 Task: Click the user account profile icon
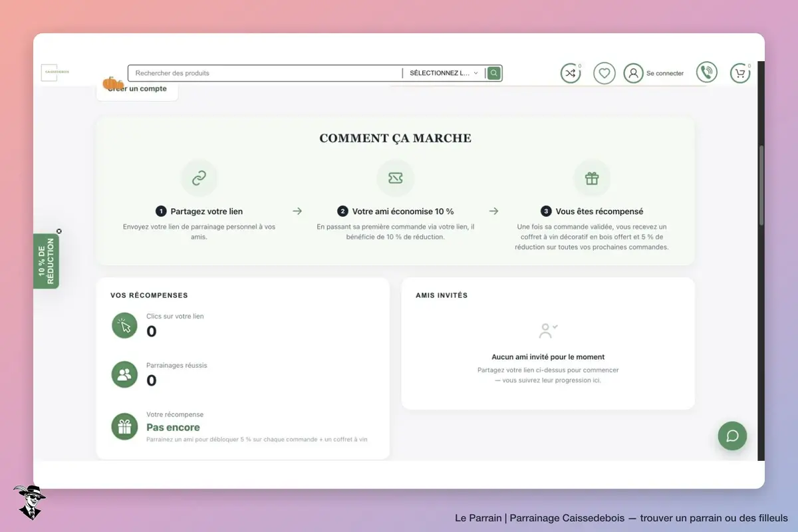coord(633,73)
